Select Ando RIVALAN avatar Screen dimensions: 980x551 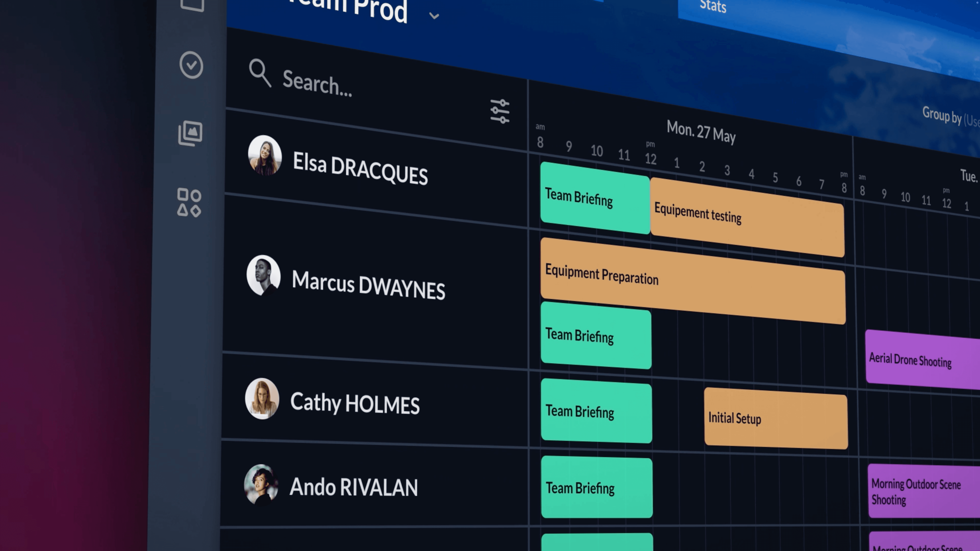[261, 485]
